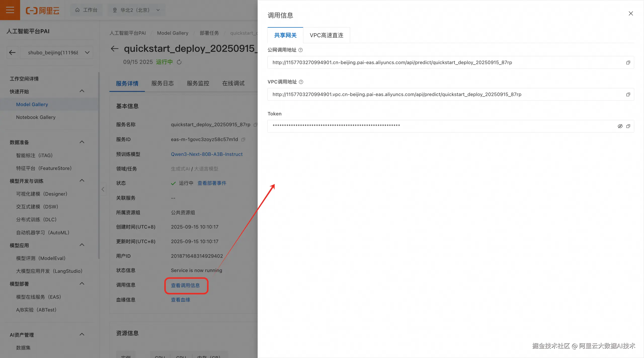Click the VPC address URL field
The image size is (644, 358).
pos(451,95)
